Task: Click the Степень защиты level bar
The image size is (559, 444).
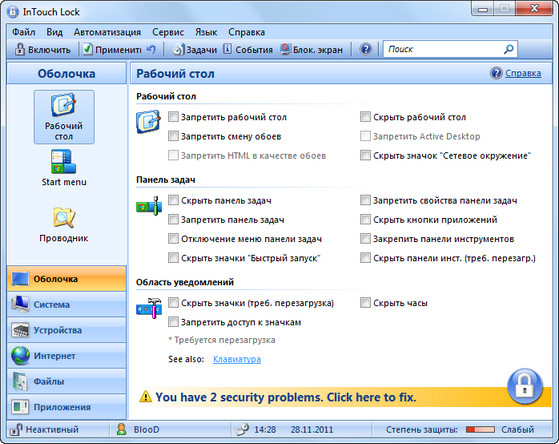Action: click(480, 429)
